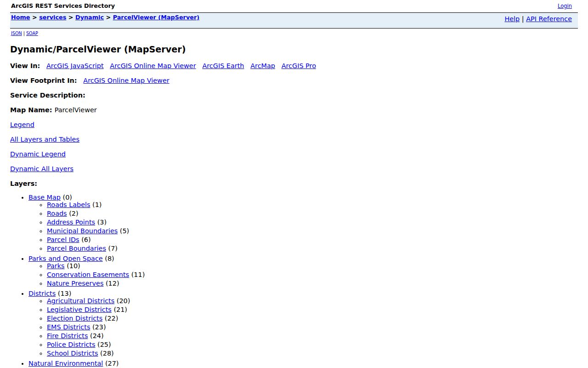Open Base Map group layer
Screen dimensions: 588x368
pos(45,197)
